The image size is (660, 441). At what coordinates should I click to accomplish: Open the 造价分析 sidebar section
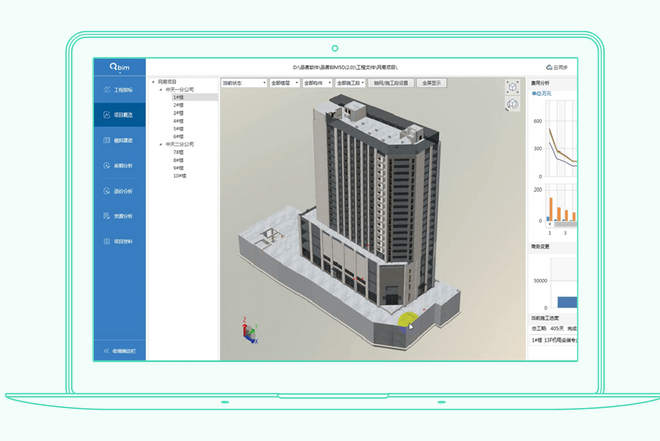[x=120, y=191]
